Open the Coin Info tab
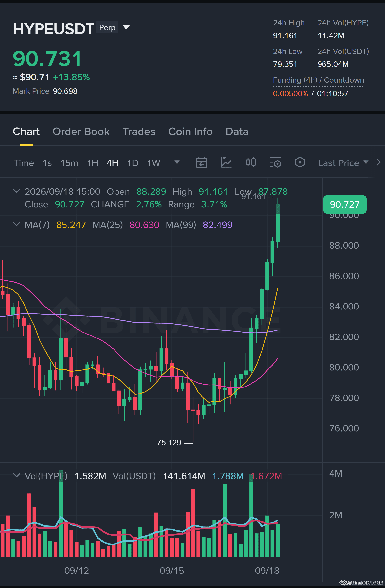Screen dimensions: 385x588 click(x=190, y=132)
